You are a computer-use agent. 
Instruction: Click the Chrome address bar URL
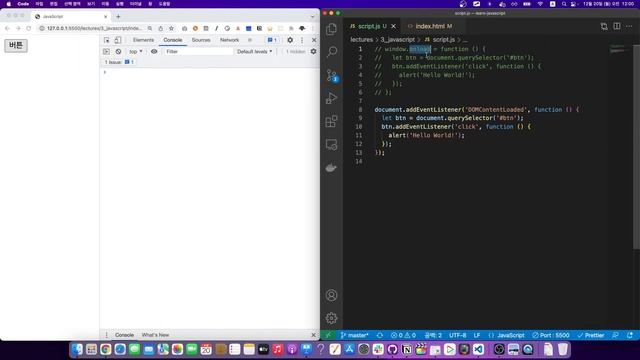pos(94,28)
